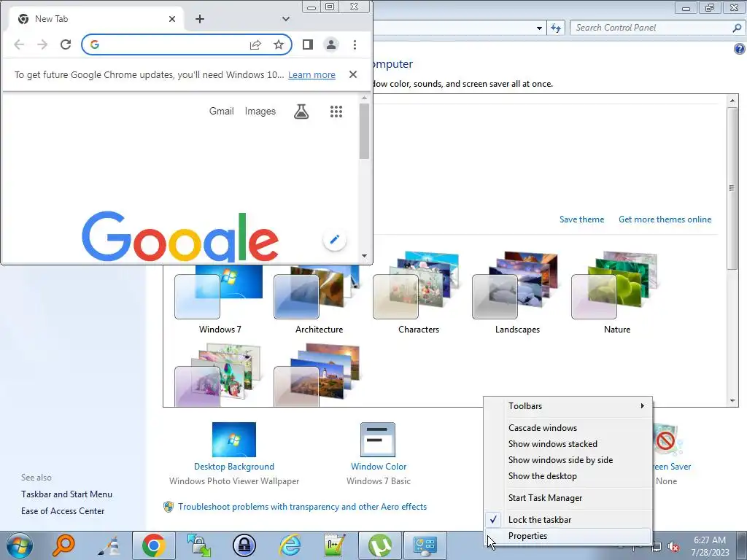Open a new Chrome tab with plus

pos(200,19)
